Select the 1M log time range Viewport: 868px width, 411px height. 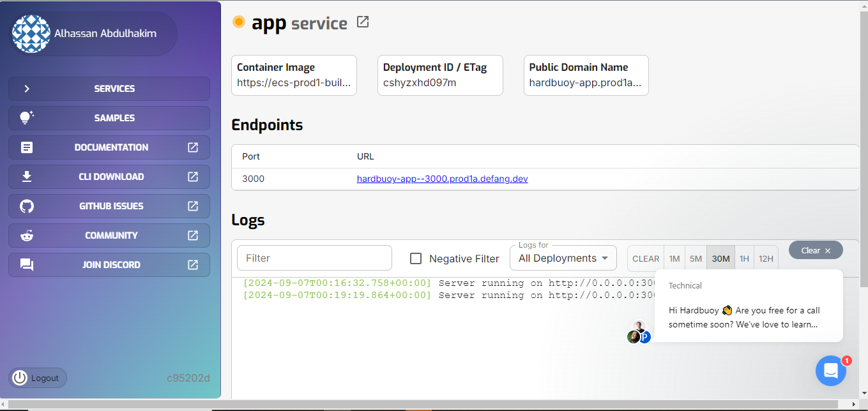(674, 258)
